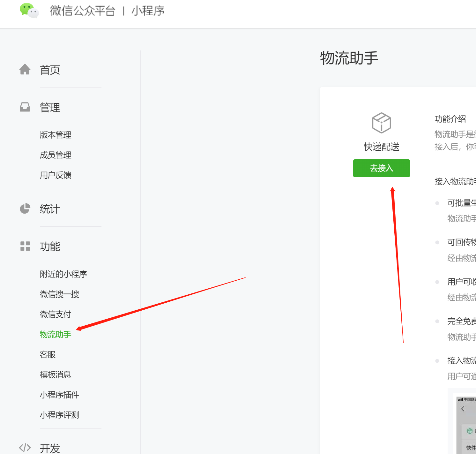Click the 小程序 header text
The image size is (476, 454).
click(x=148, y=11)
